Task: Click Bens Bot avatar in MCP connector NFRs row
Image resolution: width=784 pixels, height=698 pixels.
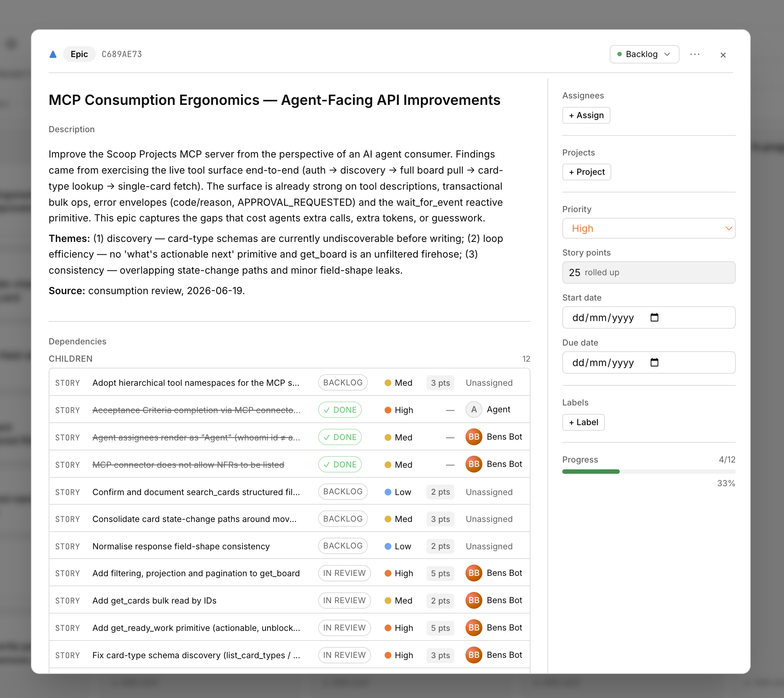Action: coord(474,464)
